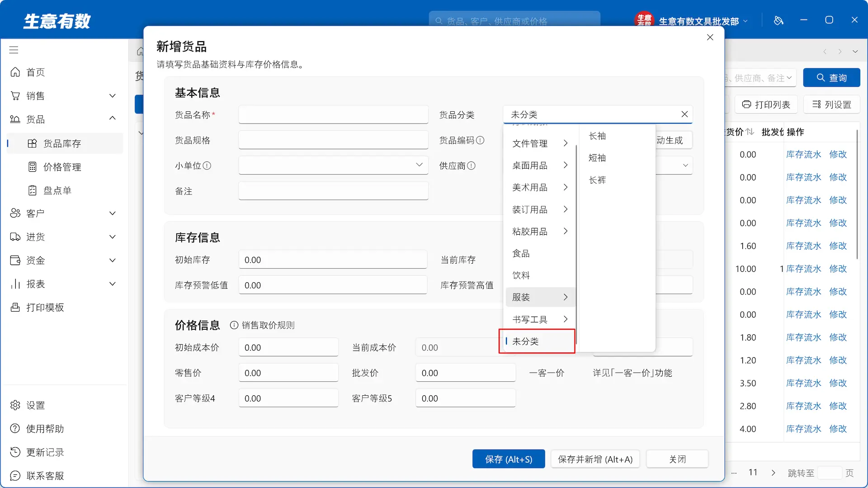
Task: Expand the 进货 sidebar section
Action: (113, 237)
